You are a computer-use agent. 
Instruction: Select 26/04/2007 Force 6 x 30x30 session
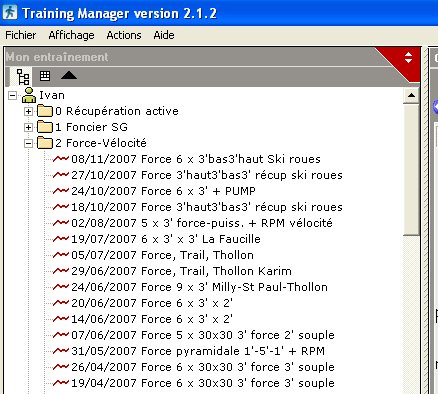point(203,367)
